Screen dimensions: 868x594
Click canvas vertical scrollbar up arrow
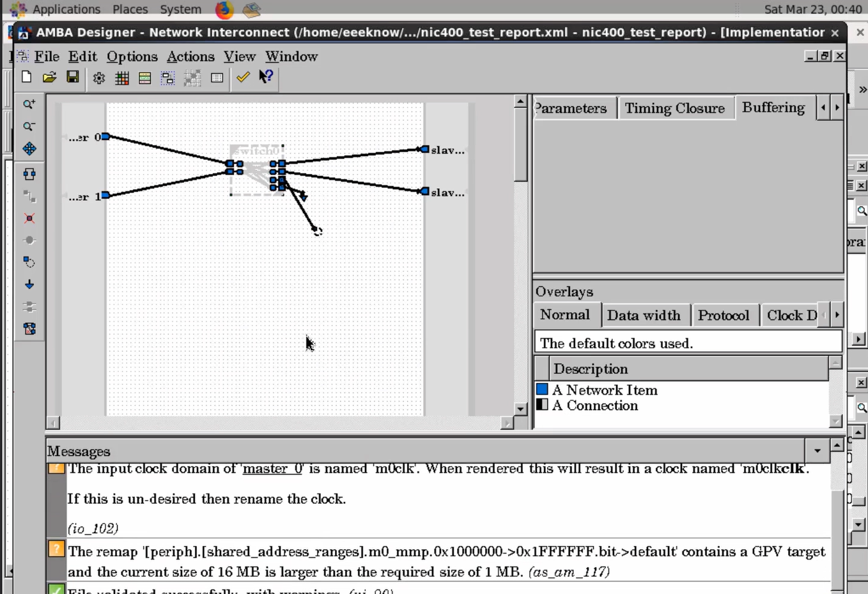click(x=520, y=102)
